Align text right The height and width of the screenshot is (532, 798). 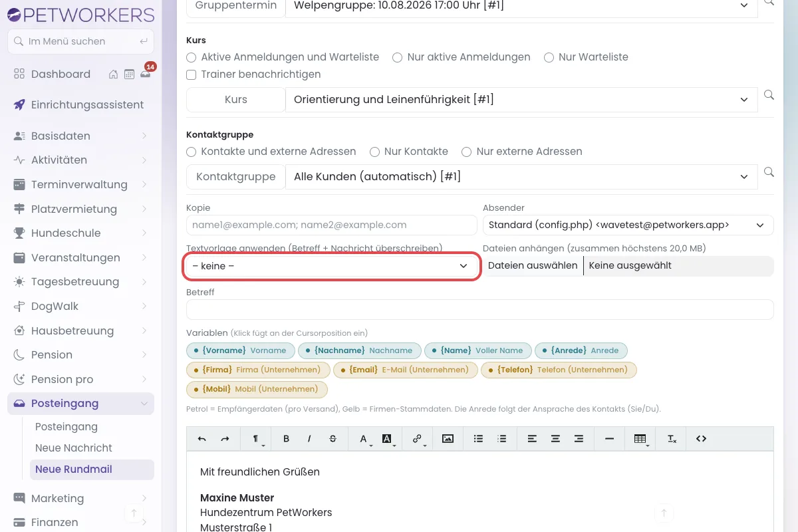579,439
